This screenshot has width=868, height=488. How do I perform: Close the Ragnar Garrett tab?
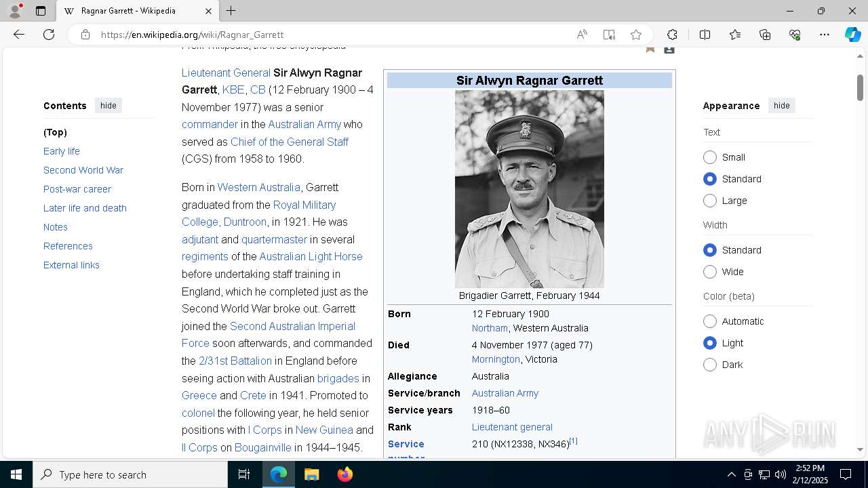[208, 11]
